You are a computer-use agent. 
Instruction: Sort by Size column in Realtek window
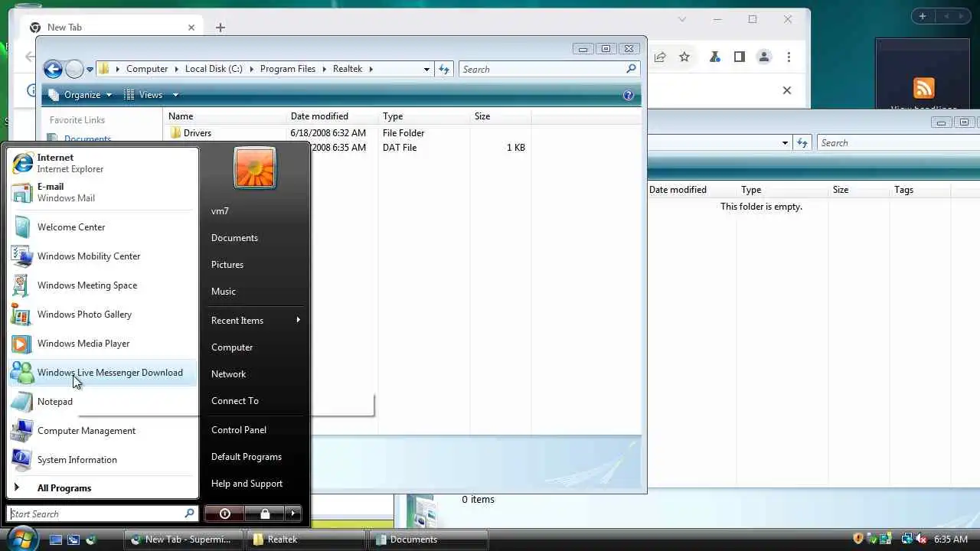tap(501, 116)
